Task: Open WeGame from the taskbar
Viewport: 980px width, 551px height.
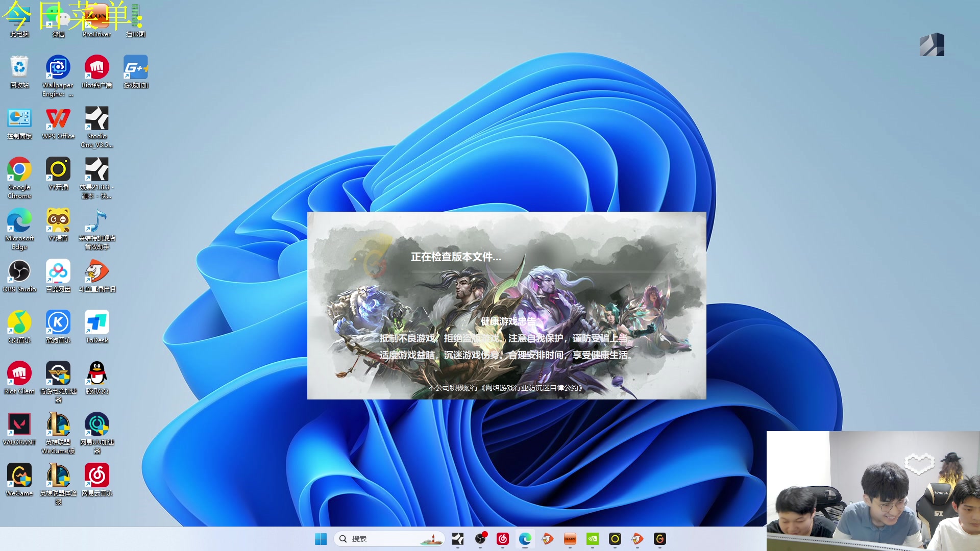Action: coord(660,539)
